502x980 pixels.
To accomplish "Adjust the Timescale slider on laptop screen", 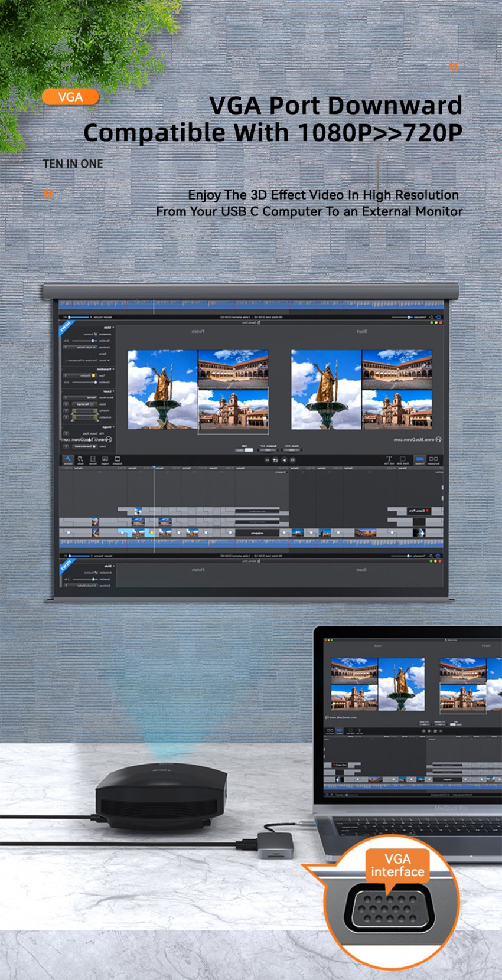I will [352, 795].
